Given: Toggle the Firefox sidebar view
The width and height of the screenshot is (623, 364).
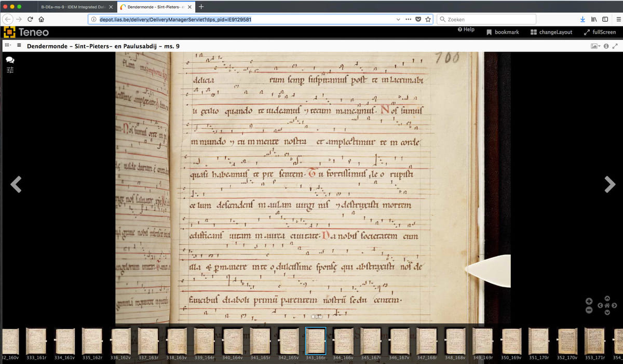Looking at the screenshot, I should point(605,19).
